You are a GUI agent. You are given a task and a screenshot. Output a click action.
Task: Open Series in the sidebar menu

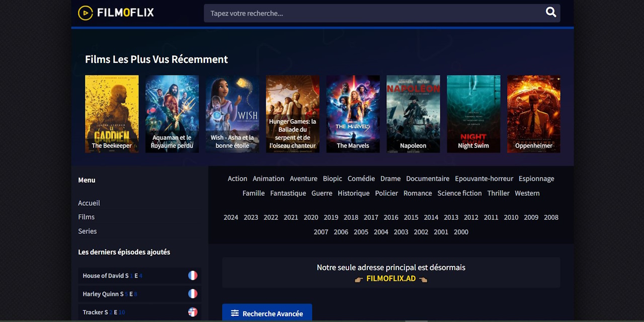[88, 231]
